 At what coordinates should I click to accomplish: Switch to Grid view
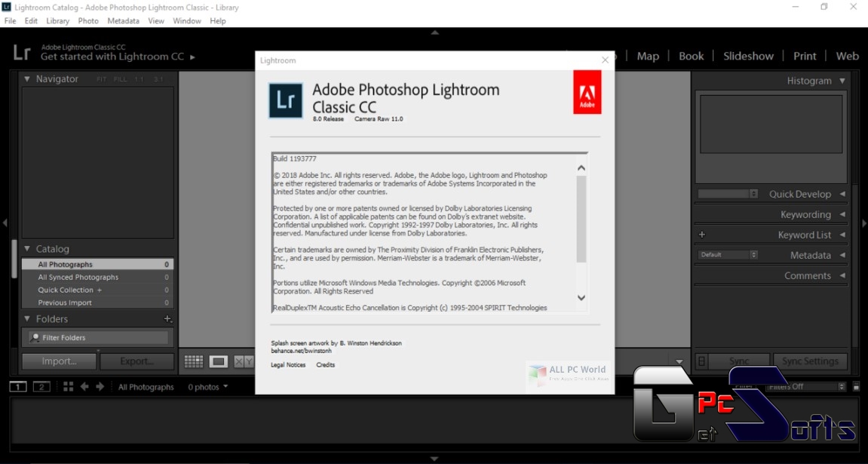(194, 361)
